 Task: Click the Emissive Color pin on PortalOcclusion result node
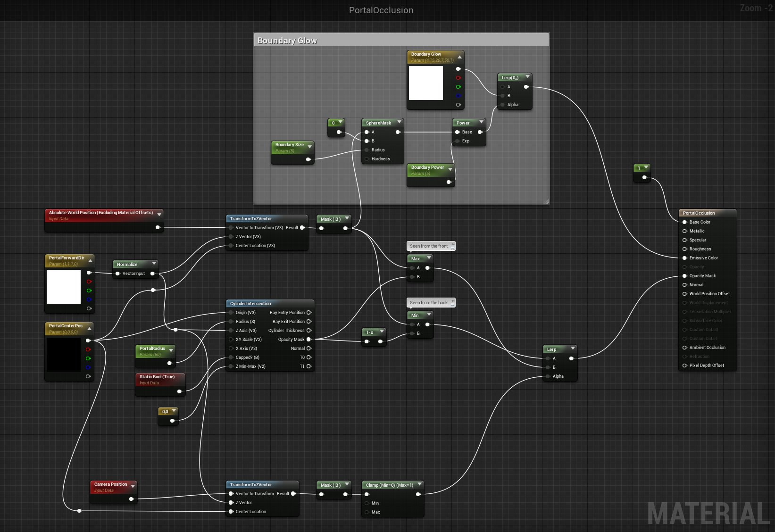pyautogui.click(x=685, y=258)
